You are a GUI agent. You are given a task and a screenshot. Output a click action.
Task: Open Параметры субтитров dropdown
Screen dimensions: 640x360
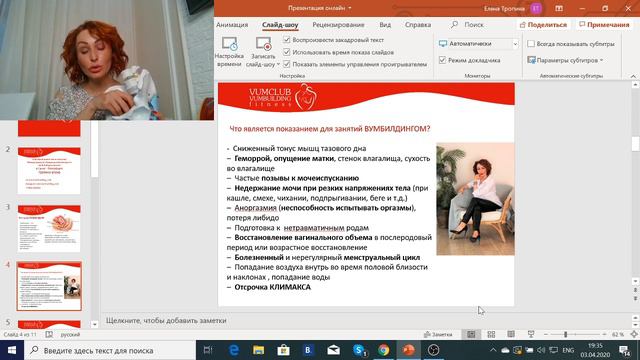coord(565,60)
